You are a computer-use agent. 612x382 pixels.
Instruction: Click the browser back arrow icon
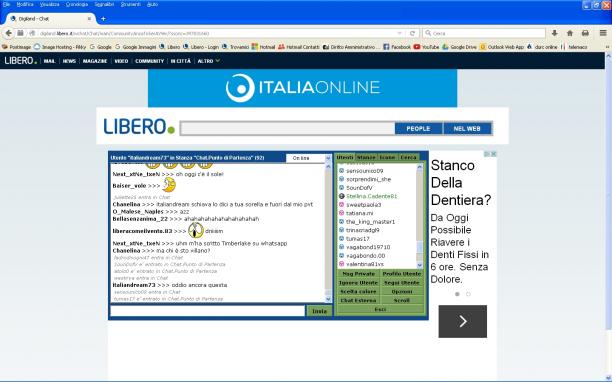(x=9, y=34)
